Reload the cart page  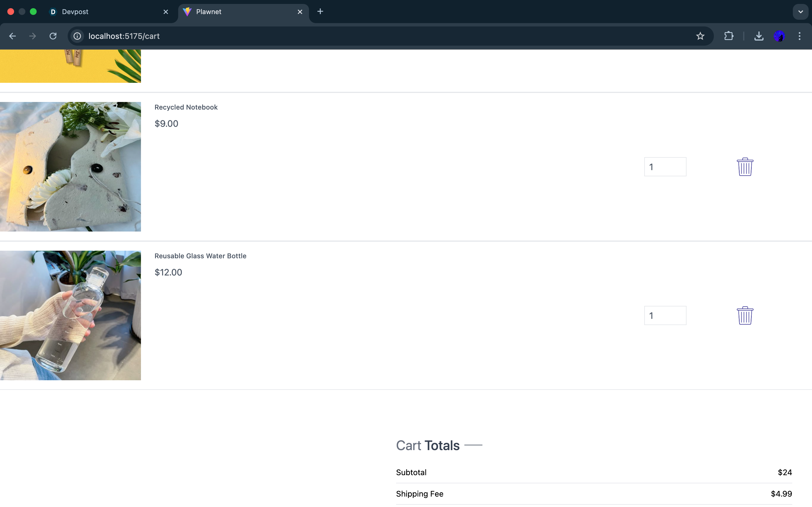coord(53,36)
